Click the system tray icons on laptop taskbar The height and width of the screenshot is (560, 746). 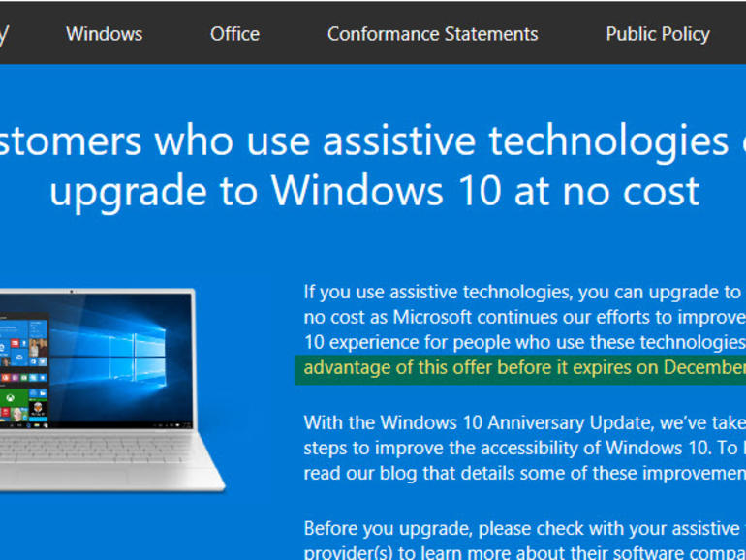(x=172, y=425)
